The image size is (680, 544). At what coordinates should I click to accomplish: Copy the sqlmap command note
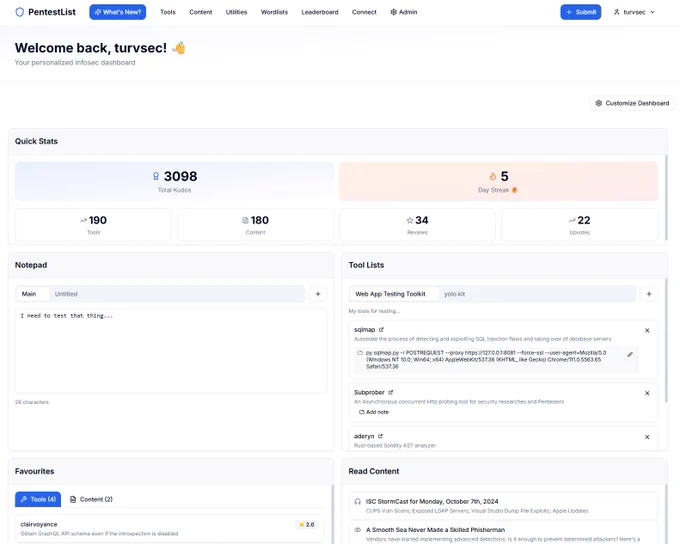tap(360, 353)
